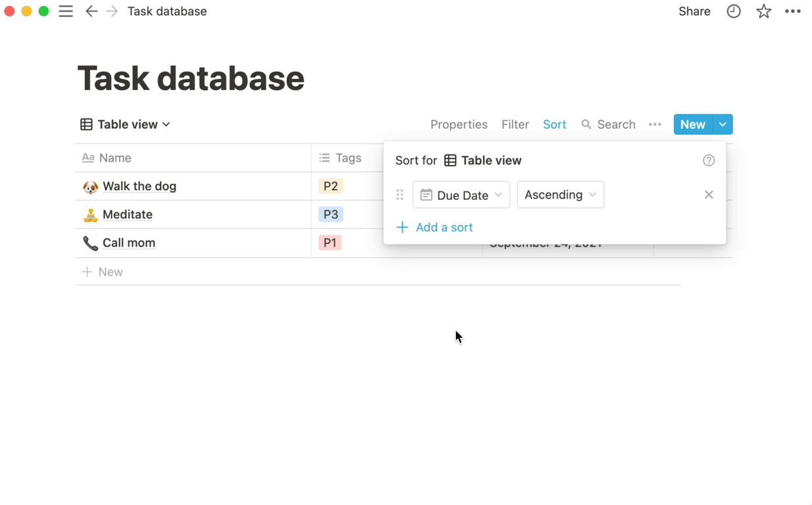This screenshot has height=505, width=812.
Task: Open the Walk the dog task
Action: [139, 186]
